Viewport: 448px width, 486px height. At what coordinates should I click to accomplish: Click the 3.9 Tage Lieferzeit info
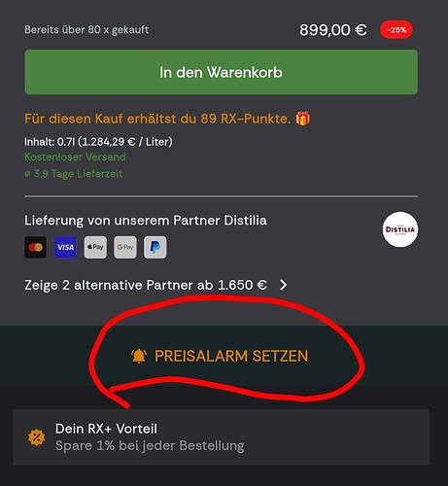point(74,174)
